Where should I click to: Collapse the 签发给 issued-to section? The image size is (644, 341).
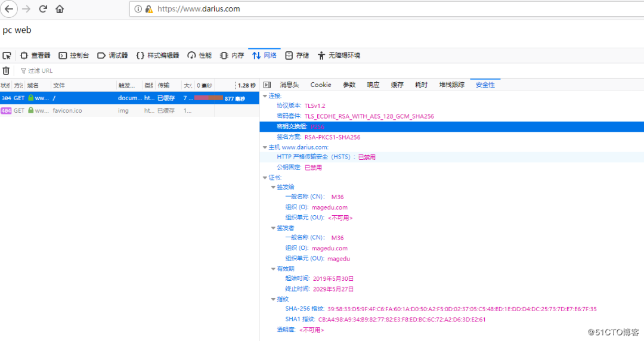click(273, 187)
